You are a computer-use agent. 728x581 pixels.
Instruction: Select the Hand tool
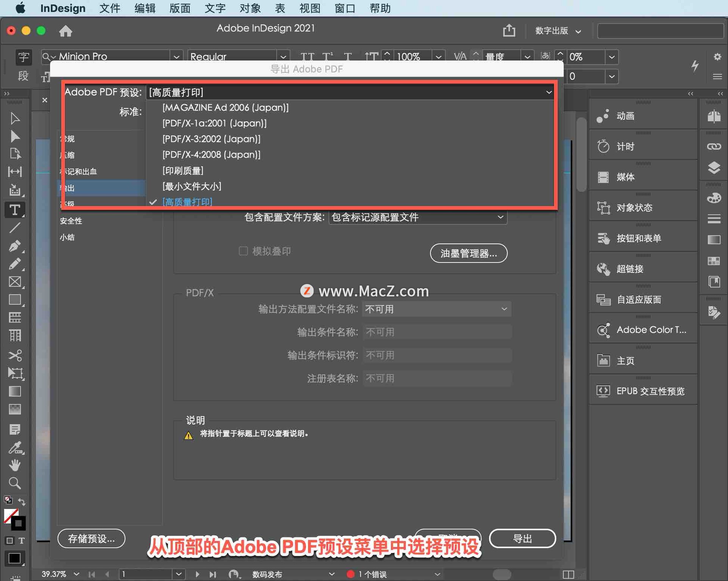pos(15,465)
